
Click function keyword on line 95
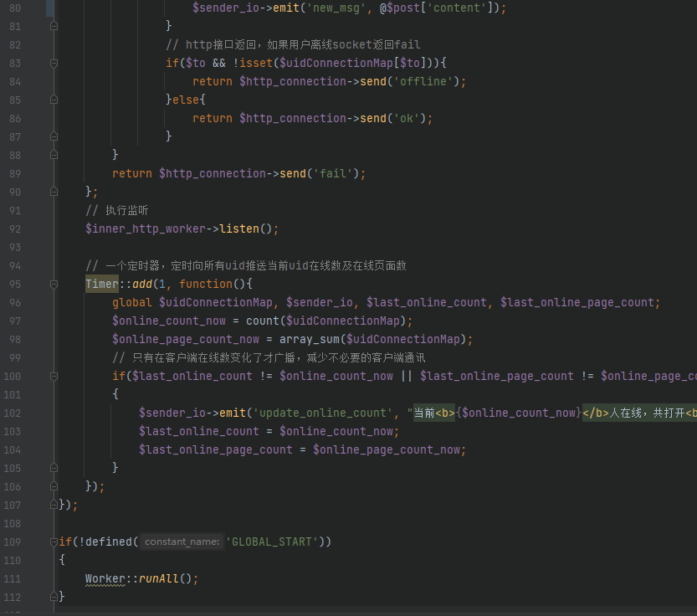206,284
